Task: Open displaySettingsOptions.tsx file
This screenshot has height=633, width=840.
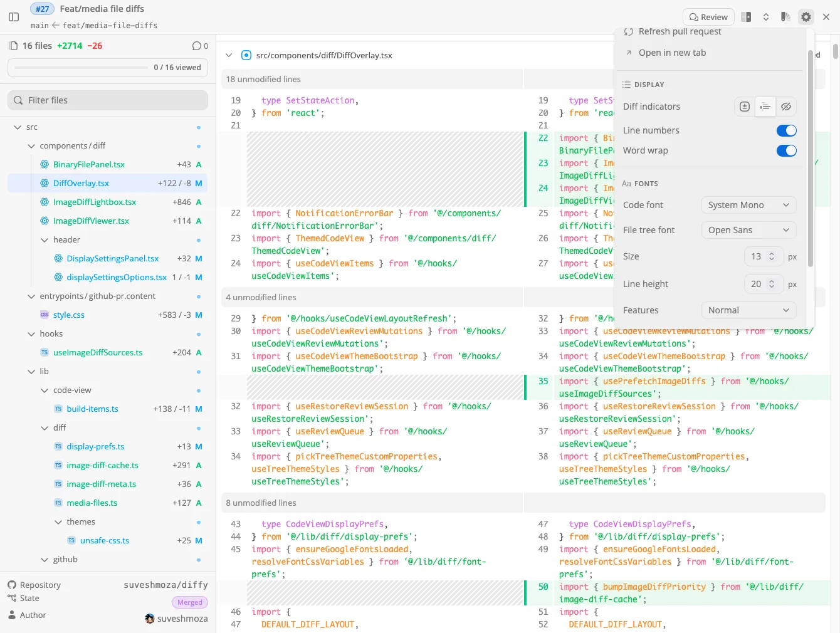Action: 108,277
